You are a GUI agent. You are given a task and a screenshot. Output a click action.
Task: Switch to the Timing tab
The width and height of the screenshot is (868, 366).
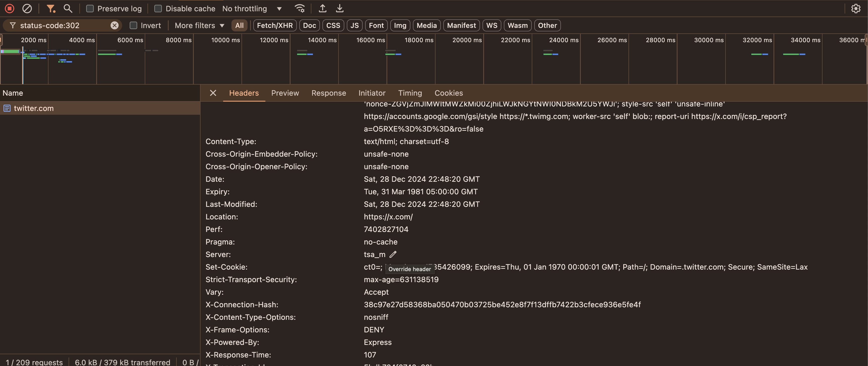(x=410, y=93)
